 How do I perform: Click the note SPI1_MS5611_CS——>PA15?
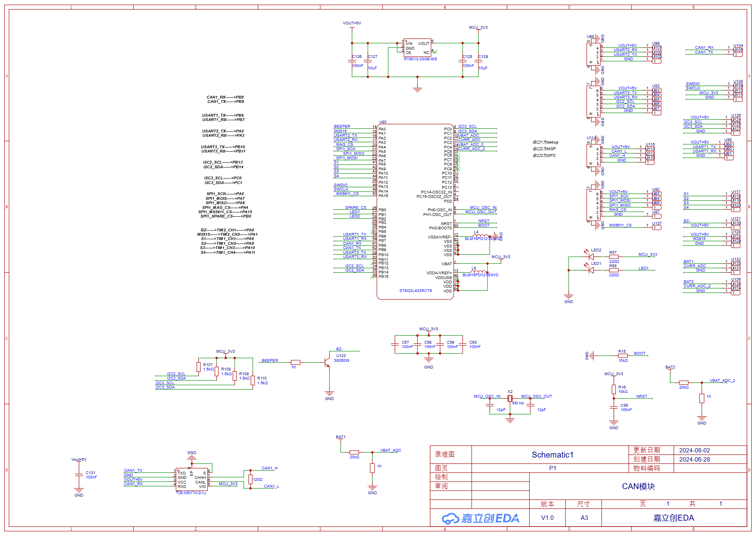click(x=225, y=212)
